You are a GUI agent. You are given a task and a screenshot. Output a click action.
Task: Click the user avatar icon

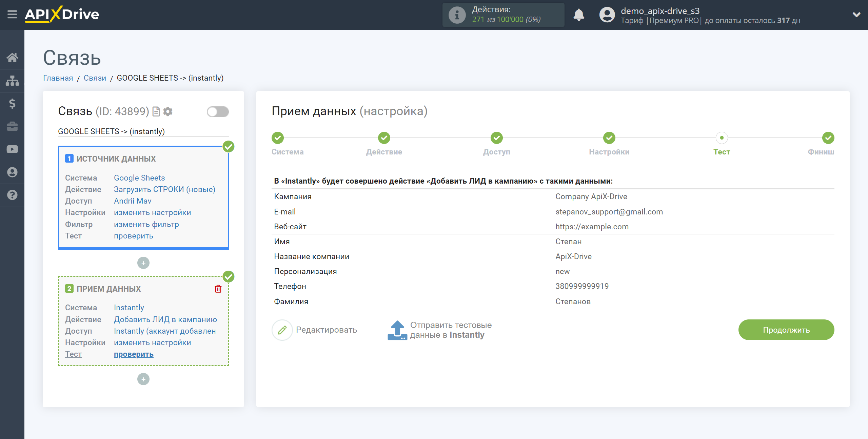pyautogui.click(x=607, y=15)
